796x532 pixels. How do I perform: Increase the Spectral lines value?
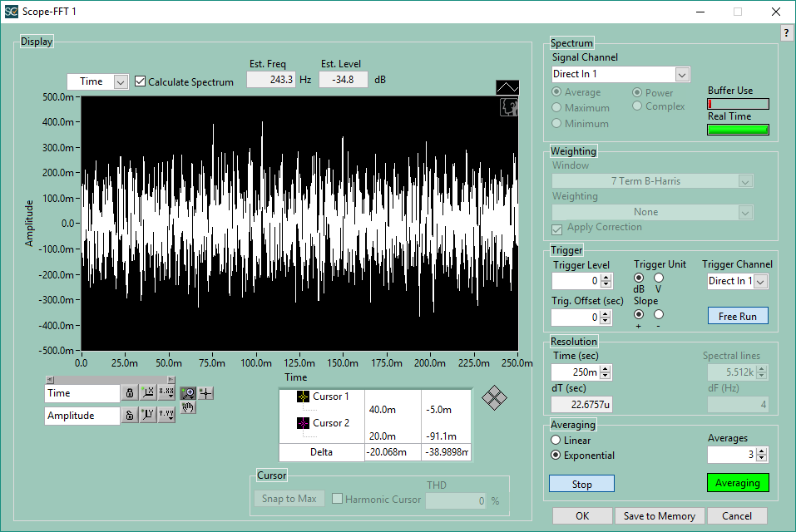tap(761, 369)
